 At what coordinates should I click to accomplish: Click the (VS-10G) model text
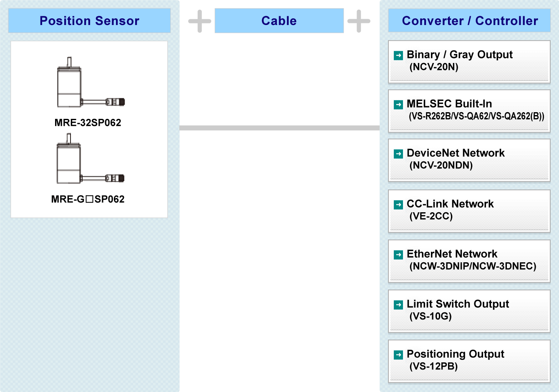pyautogui.click(x=431, y=316)
